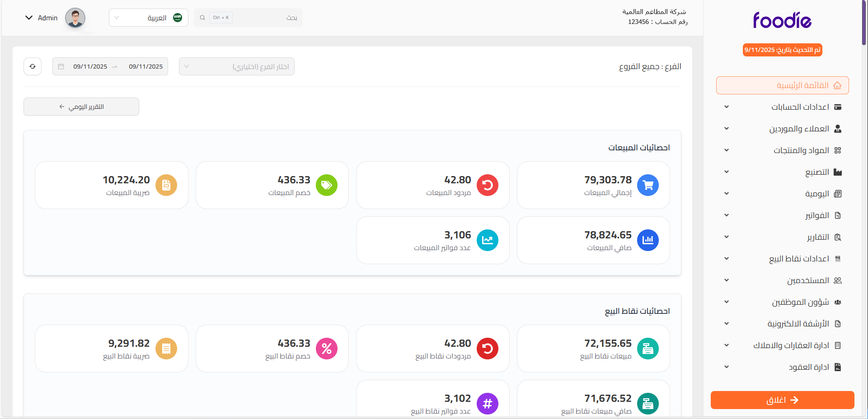This screenshot has height=419, width=868.
Task: Open the optional branch selection dropdown
Action: tap(236, 66)
